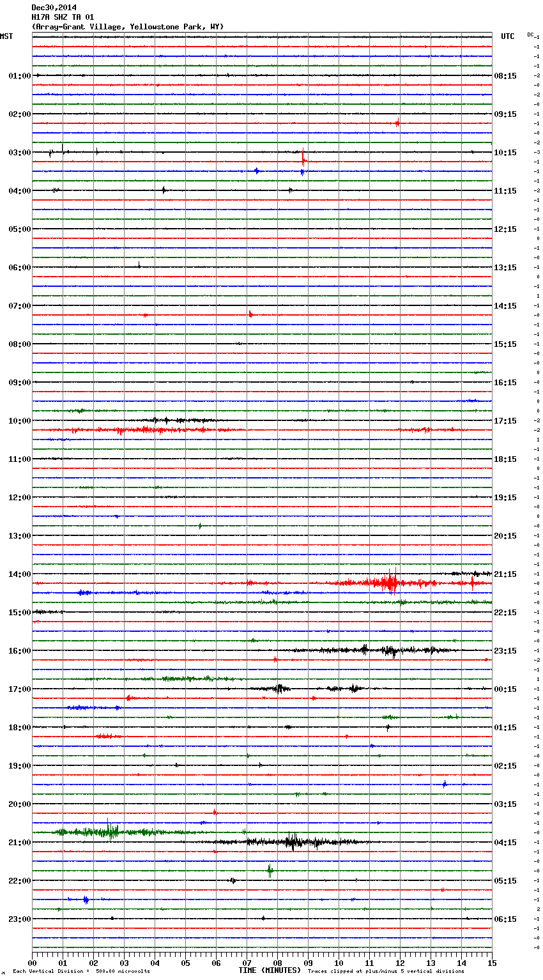
Task: Click the 10:15 UTC time label
Action: pos(505,153)
